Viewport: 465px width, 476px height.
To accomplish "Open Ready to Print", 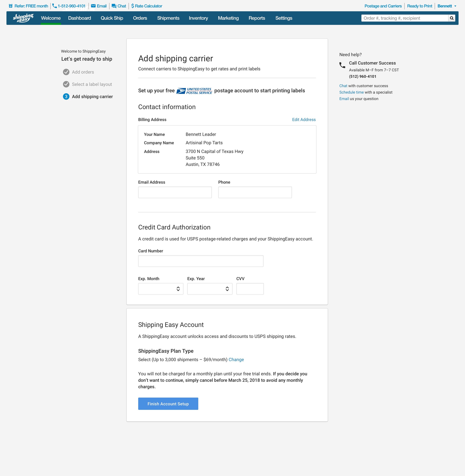I will tap(420, 6).
